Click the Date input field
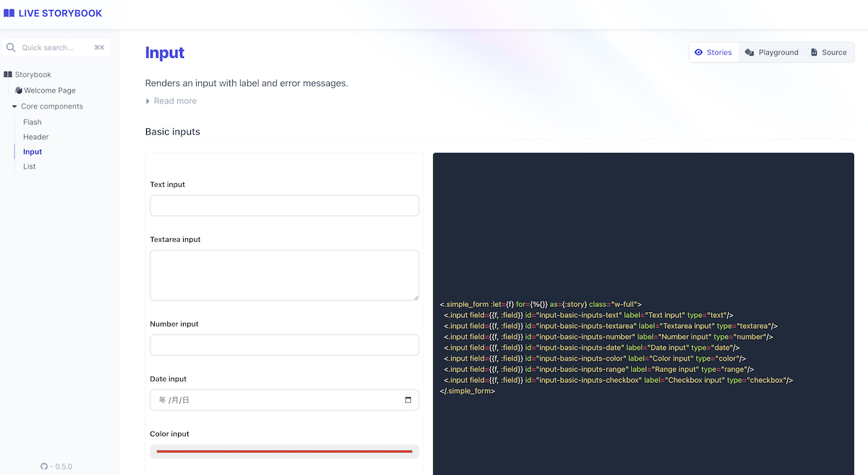The image size is (868, 475). [284, 400]
